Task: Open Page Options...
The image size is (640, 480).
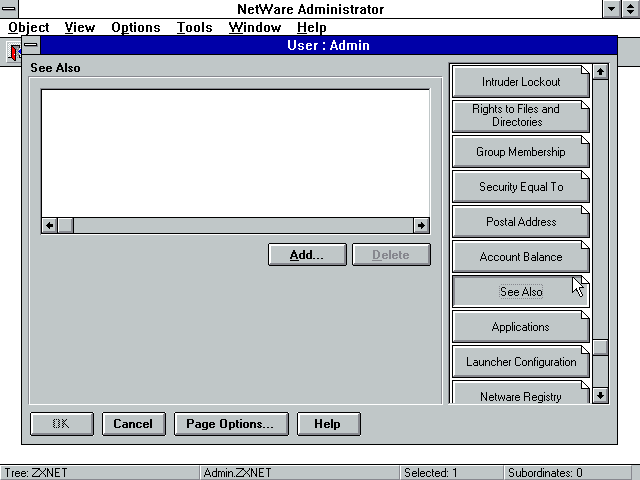Action: point(231,424)
